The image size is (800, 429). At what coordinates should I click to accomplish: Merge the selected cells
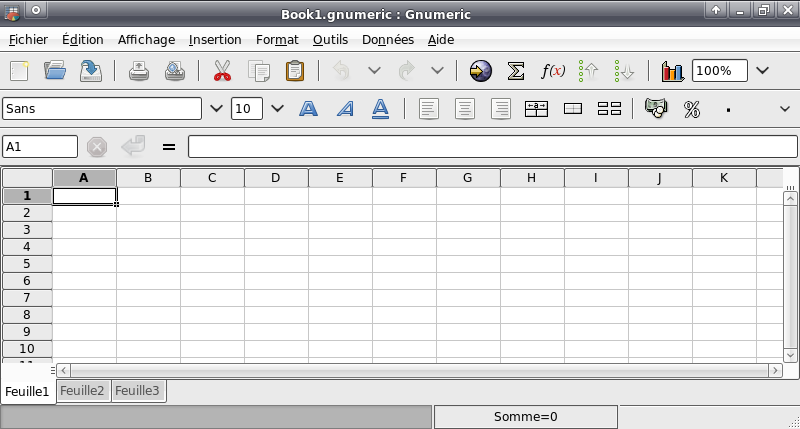coord(572,109)
